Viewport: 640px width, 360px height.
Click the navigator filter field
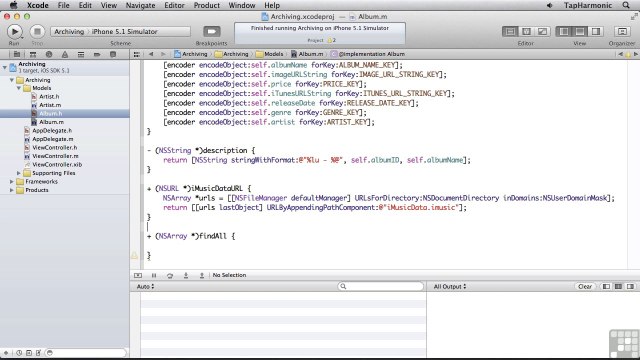pos(85,353)
